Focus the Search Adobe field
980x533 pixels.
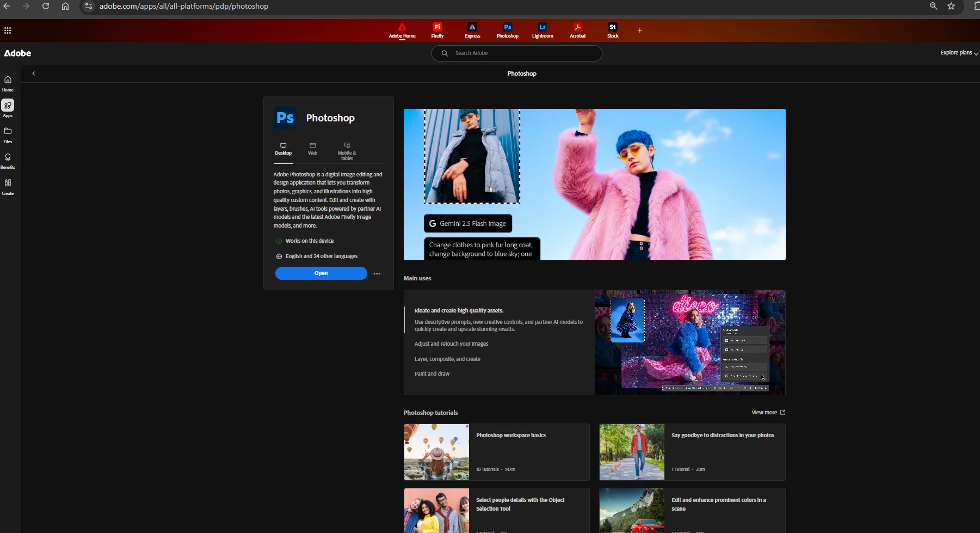(x=516, y=53)
